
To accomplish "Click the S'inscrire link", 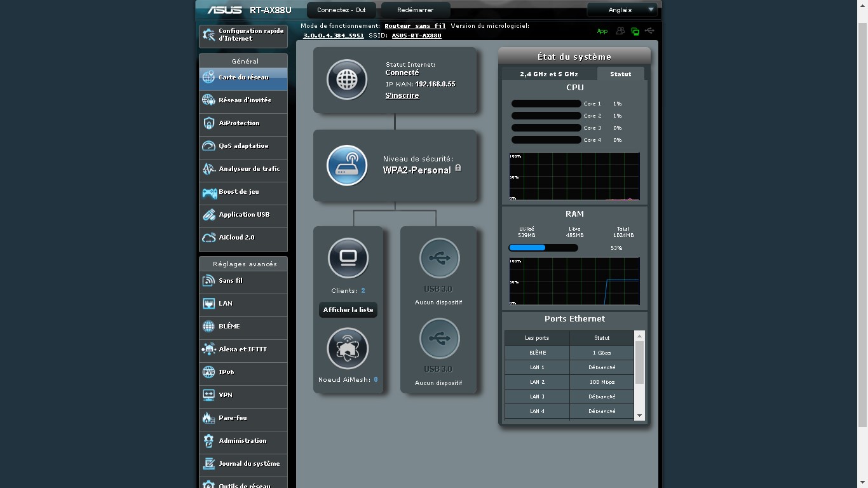I will coord(402,95).
